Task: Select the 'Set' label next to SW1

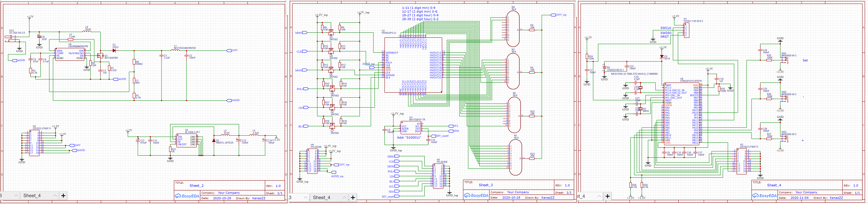Action: tap(805, 60)
